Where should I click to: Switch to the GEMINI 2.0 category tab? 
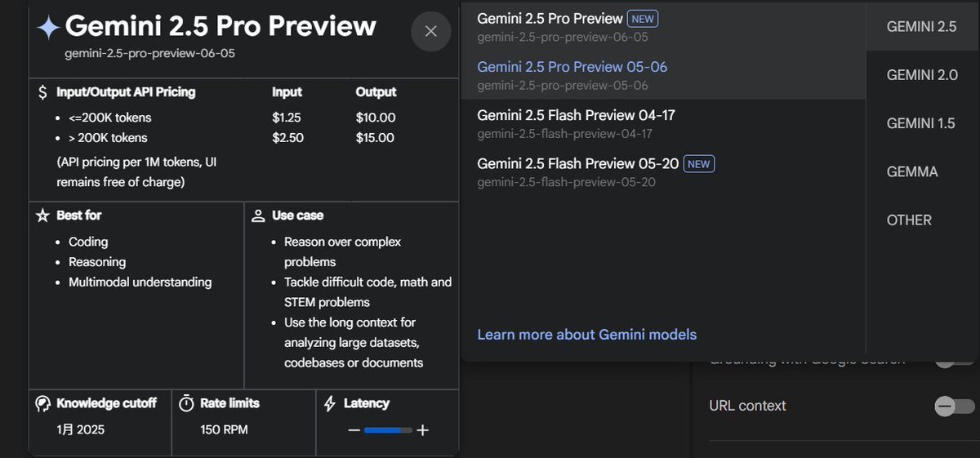pyautogui.click(x=922, y=75)
